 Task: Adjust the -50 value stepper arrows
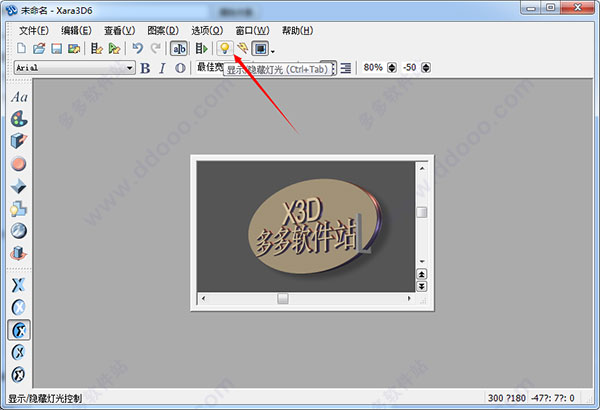pos(426,68)
